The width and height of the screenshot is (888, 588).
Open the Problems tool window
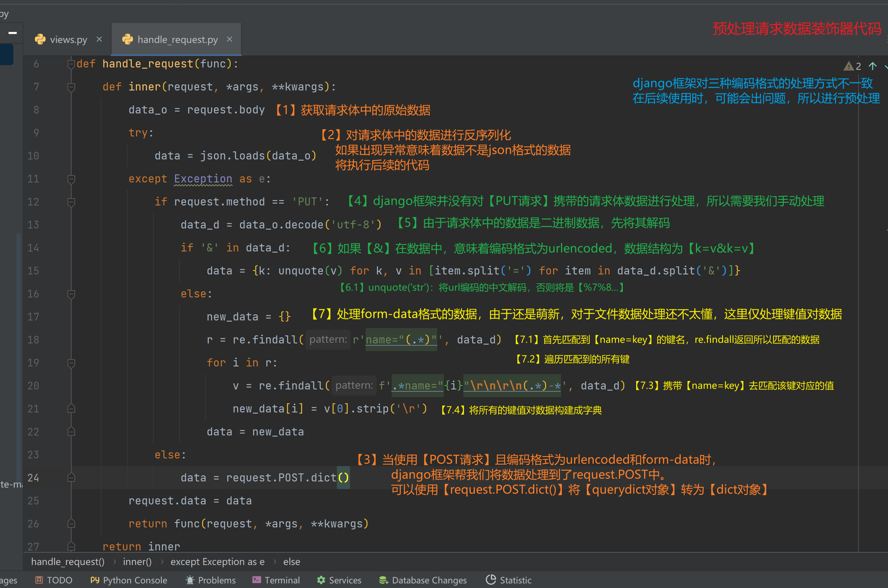tap(210, 580)
